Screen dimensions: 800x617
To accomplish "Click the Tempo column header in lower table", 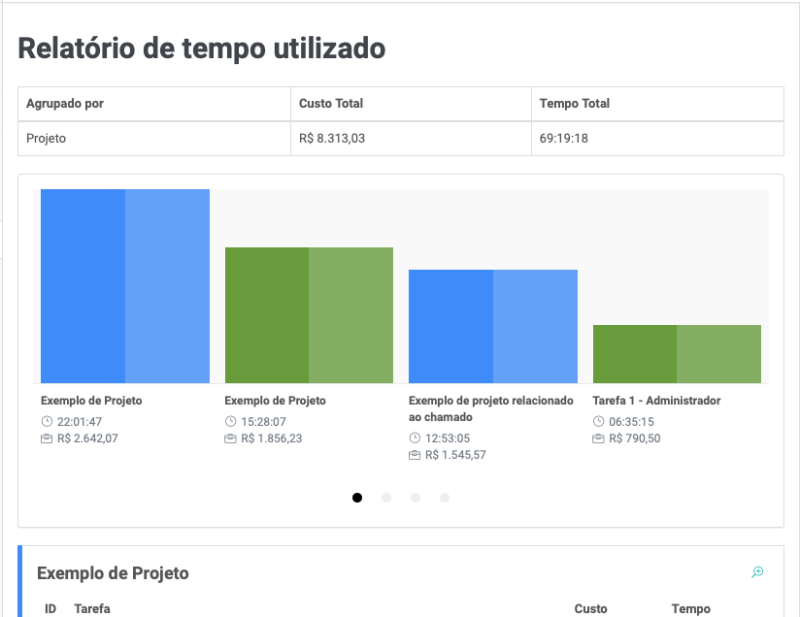I will [x=690, y=609].
